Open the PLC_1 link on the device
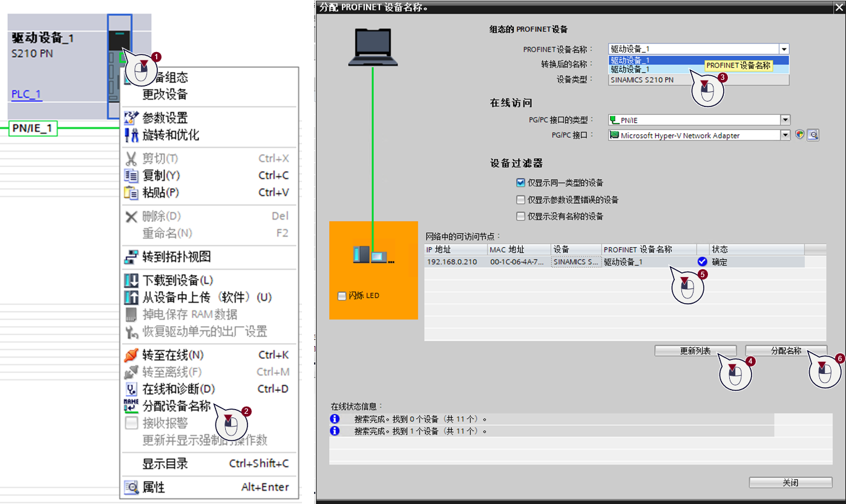This screenshot has height=504, width=846. [x=26, y=94]
